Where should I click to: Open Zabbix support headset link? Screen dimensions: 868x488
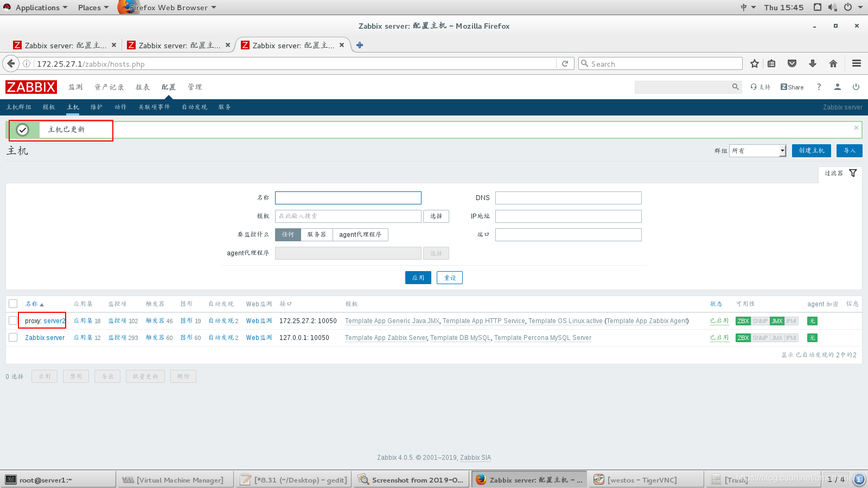point(761,87)
